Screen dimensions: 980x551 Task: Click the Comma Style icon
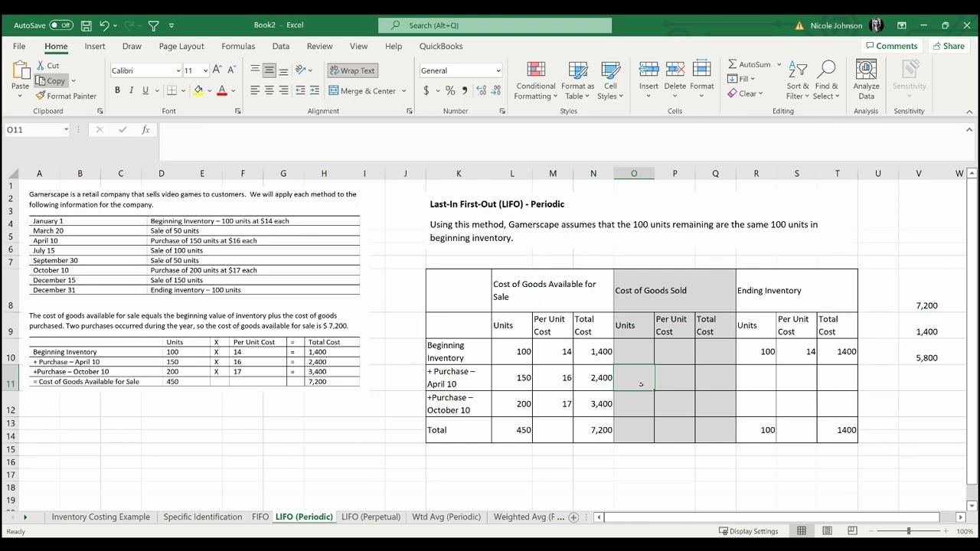[465, 90]
